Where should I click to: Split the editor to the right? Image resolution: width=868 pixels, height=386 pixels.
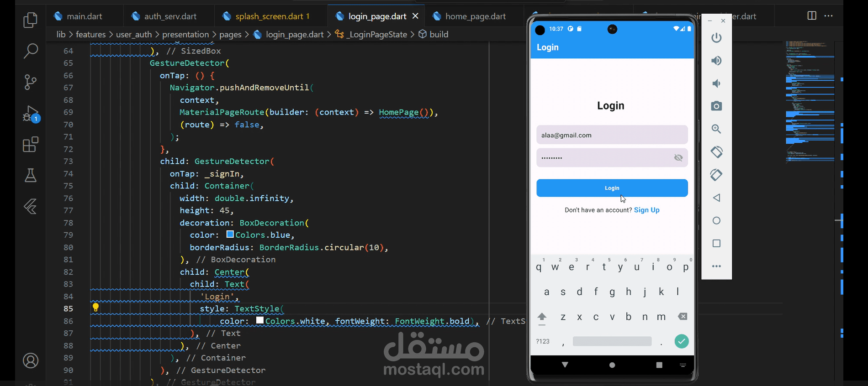point(812,16)
